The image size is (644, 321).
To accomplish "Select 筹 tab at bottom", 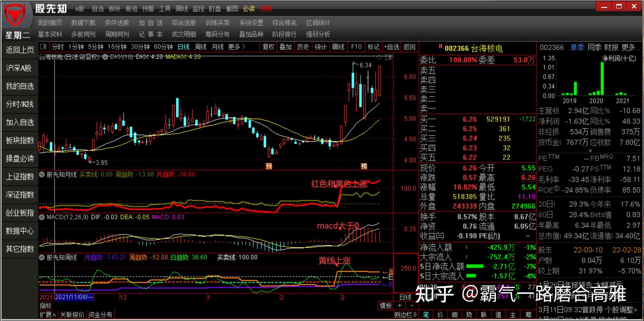I will pos(529,315).
